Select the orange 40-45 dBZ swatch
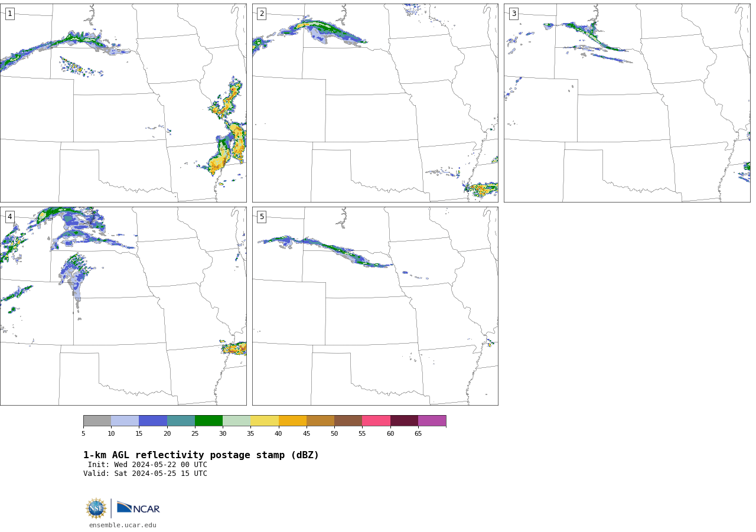756x532 pixels. click(x=292, y=421)
